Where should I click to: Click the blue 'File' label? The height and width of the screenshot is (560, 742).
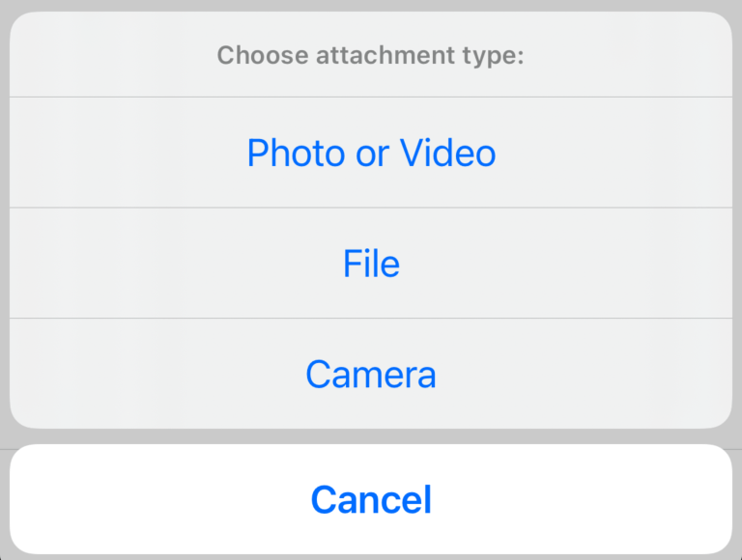pos(371,264)
